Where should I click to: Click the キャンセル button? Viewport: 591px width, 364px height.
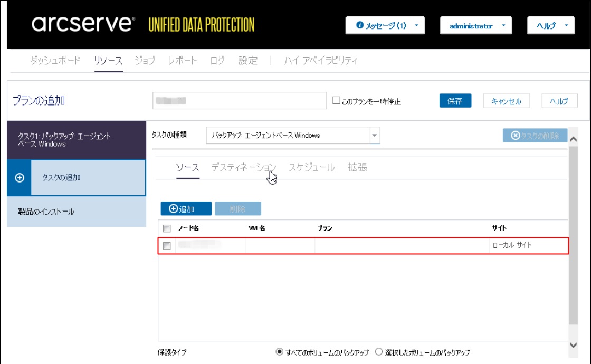pyautogui.click(x=506, y=101)
